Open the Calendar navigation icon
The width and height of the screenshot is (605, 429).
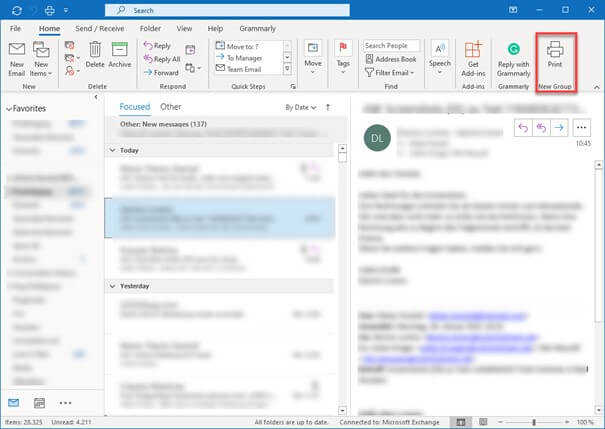[39, 403]
